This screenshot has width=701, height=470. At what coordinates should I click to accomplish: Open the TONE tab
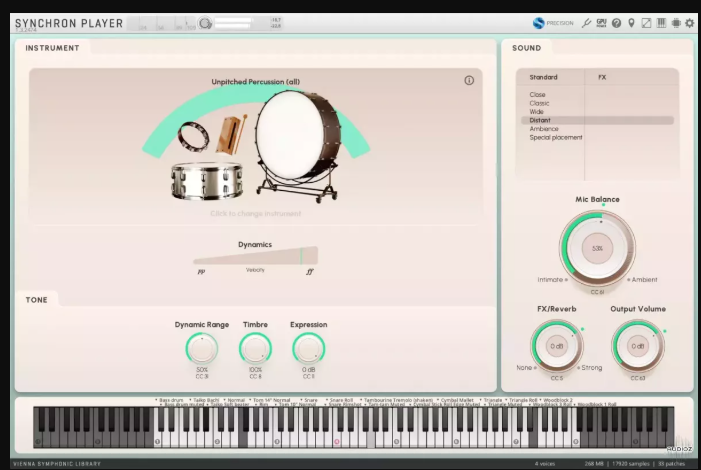(37, 300)
